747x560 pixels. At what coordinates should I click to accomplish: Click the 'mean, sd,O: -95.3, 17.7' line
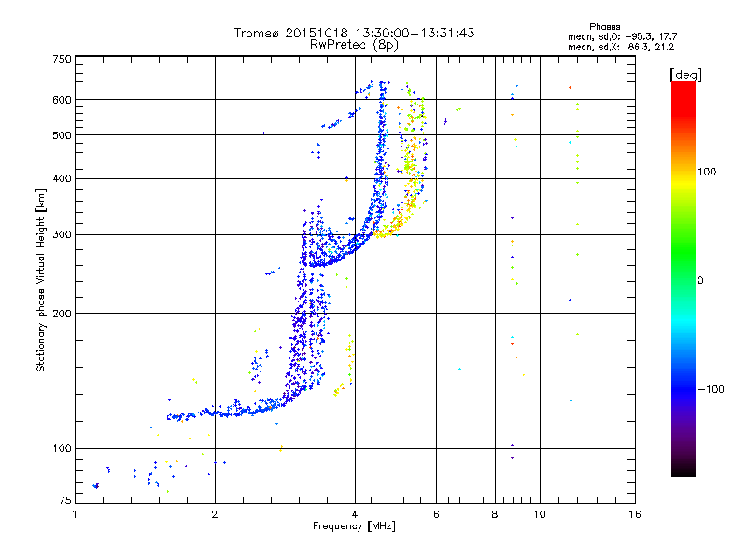pyautogui.click(x=622, y=36)
